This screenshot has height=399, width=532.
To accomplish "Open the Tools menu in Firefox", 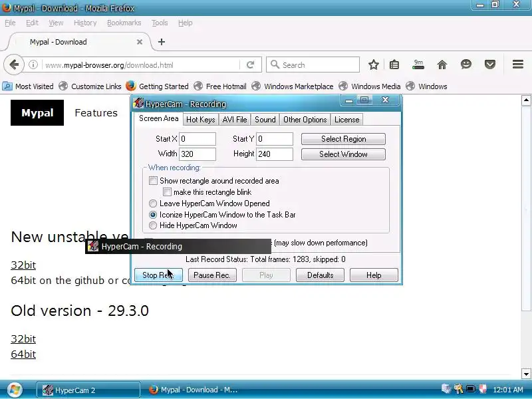I will [x=160, y=23].
